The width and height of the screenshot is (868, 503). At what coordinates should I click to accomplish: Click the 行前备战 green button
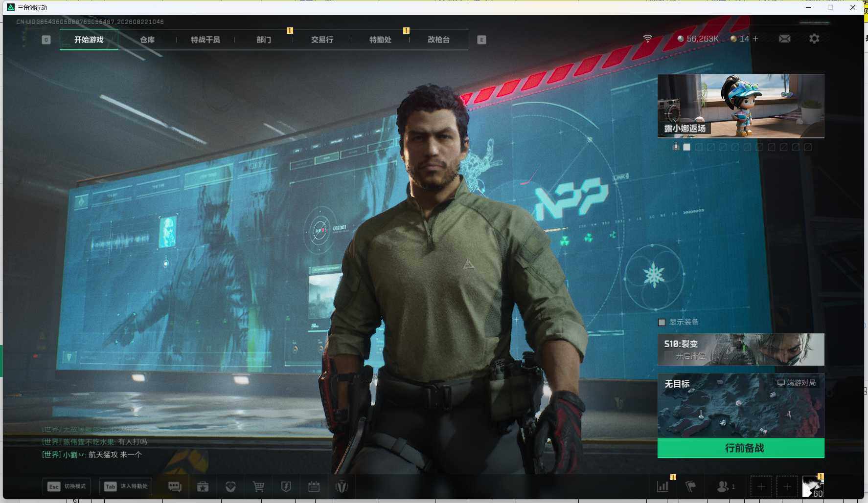tap(741, 448)
